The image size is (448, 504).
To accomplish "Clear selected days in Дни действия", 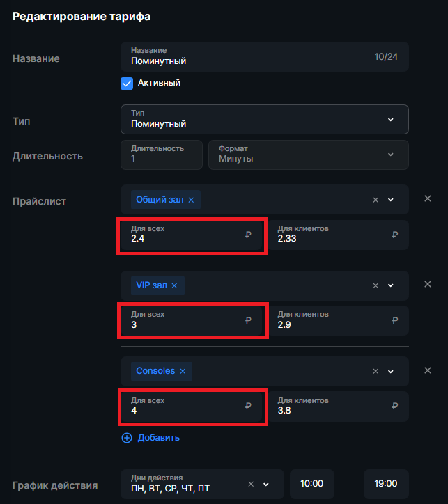I will click(251, 484).
